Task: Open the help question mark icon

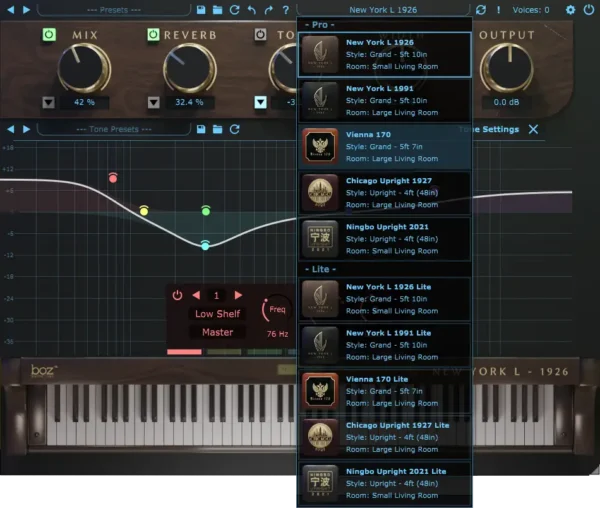Action: [x=285, y=10]
